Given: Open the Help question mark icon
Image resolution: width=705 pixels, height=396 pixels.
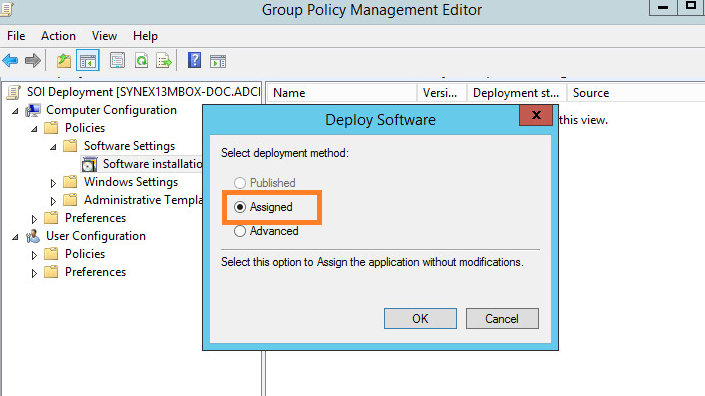Looking at the screenshot, I should click(194, 60).
